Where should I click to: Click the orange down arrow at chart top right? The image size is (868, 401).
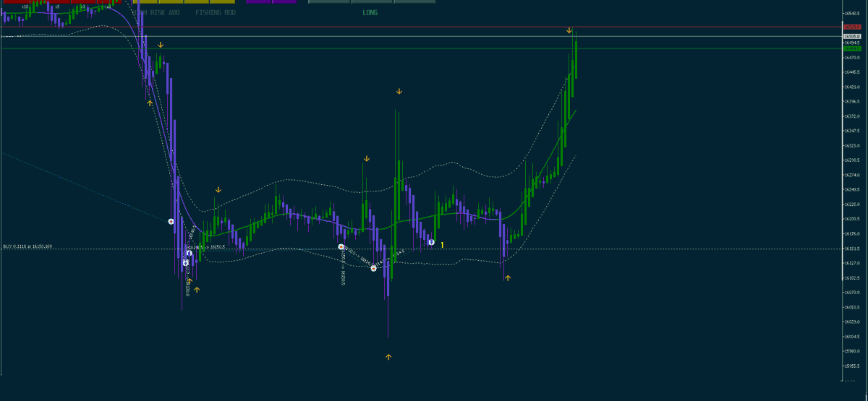click(x=569, y=30)
